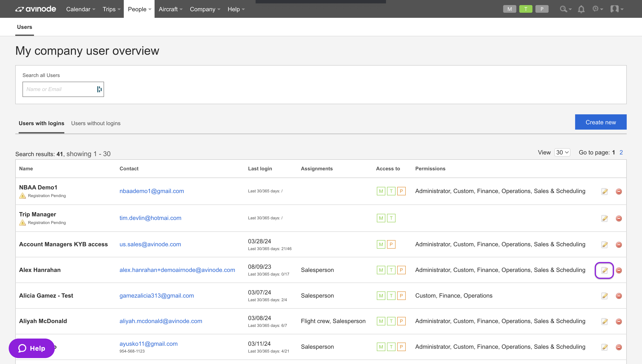Edit the Aliyah McDonald user

[604, 322]
